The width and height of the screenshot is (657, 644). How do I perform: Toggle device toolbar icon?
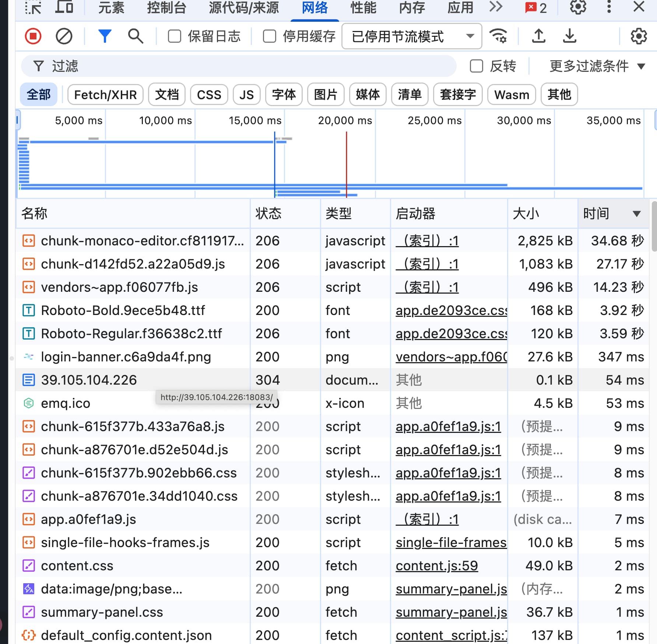[64, 7]
